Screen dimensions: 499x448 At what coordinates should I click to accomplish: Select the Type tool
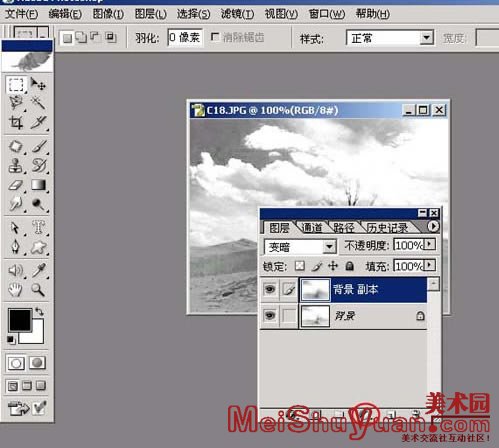(x=38, y=228)
